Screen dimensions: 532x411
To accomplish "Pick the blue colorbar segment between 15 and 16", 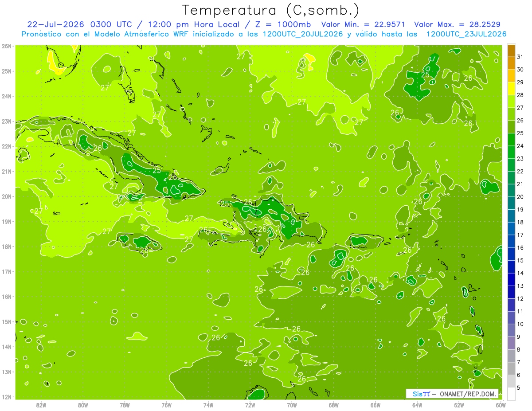I will click(x=511, y=254).
